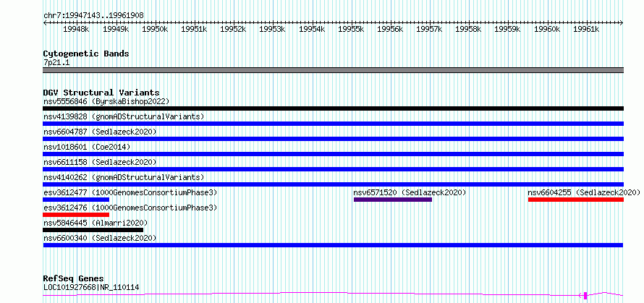Click the nsv6611158 Sedlazeck2020 label

(x=100, y=162)
